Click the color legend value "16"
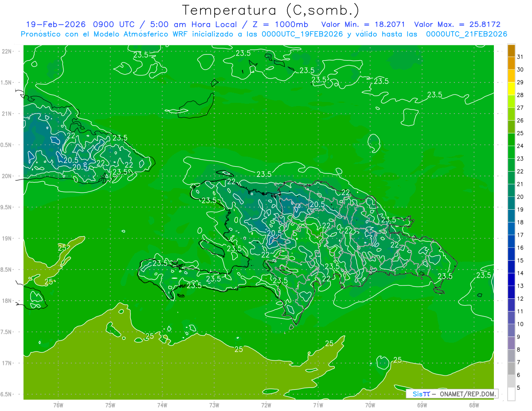Viewport: 532px width, 411px height. (x=520, y=248)
